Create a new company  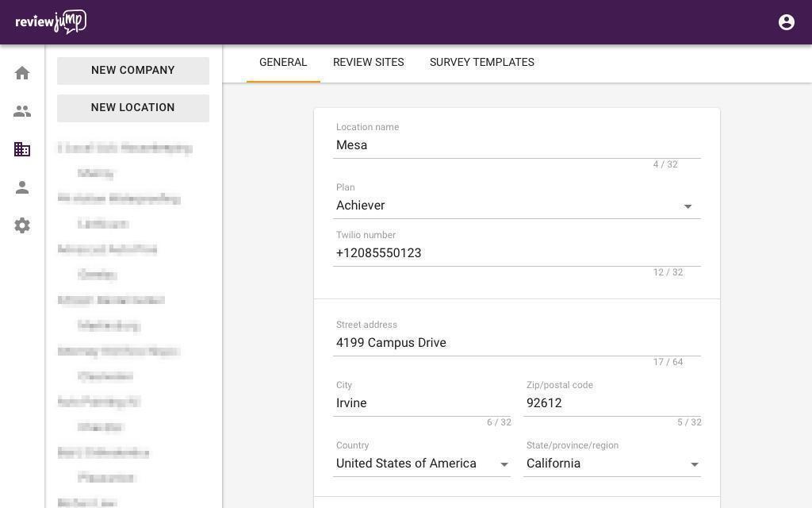133,71
